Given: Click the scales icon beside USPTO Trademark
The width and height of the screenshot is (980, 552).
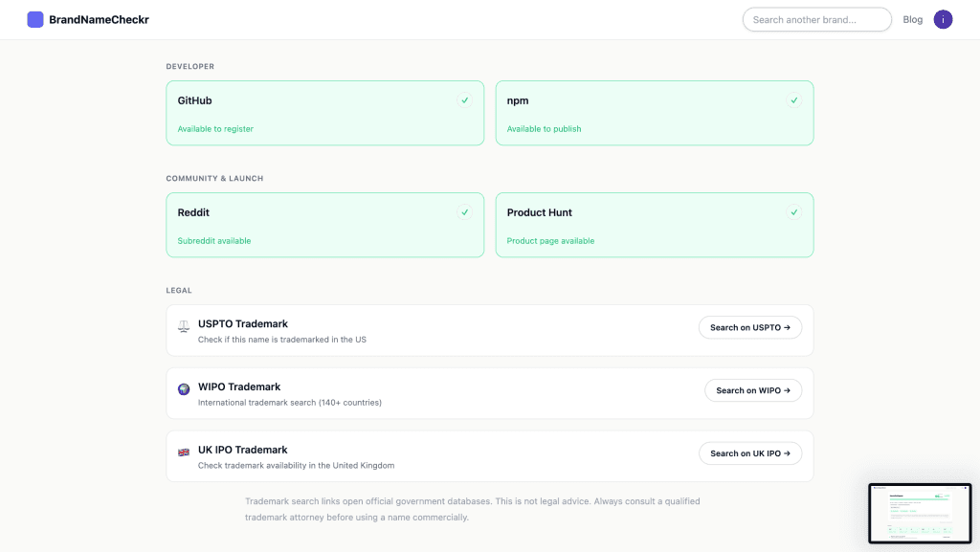Looking at the screenshot, I should [183, 326].
